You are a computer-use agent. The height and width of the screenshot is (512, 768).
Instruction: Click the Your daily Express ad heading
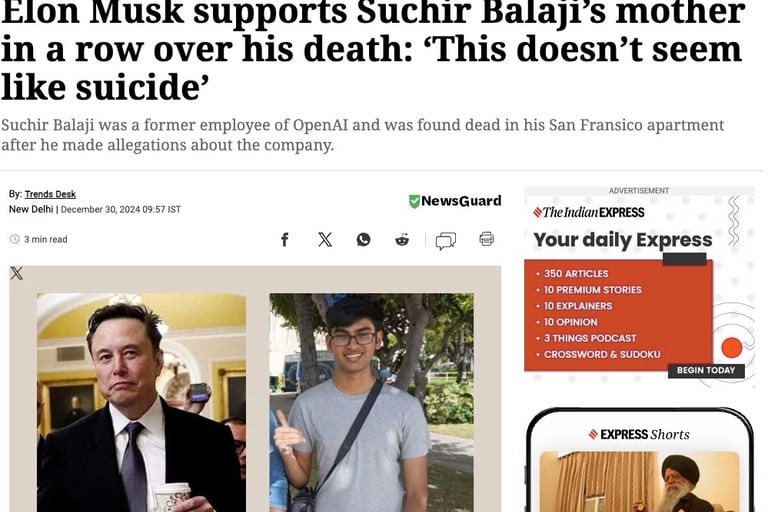pos(623,240)
